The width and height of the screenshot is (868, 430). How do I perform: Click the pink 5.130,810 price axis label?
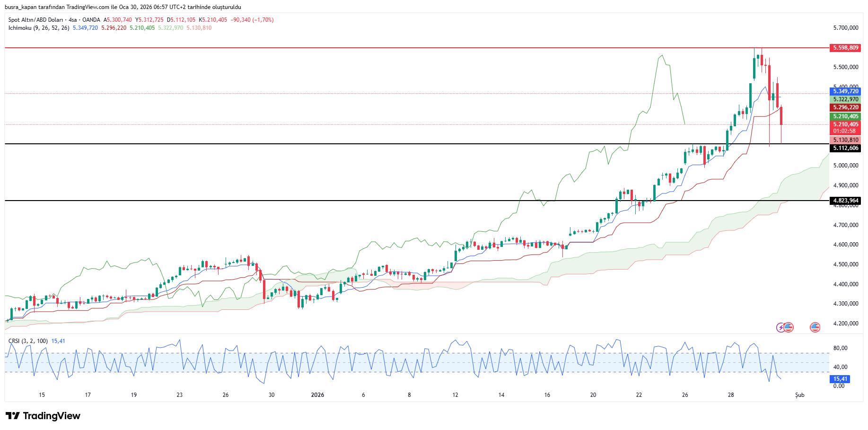tap(845, 140)
